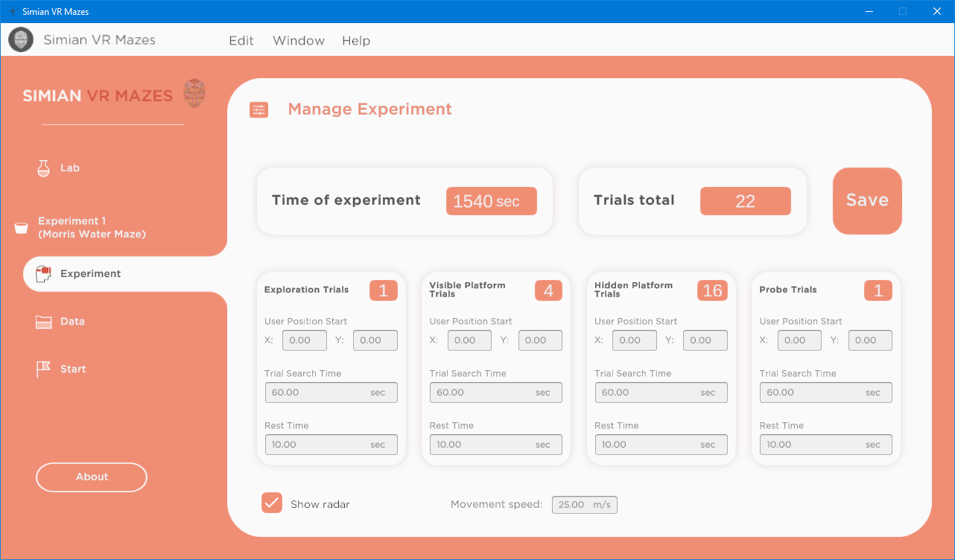This screenshot has height=560, width=955.
Task: Open the Help menu
Action: pyautogui.click(x=356, y=41)
